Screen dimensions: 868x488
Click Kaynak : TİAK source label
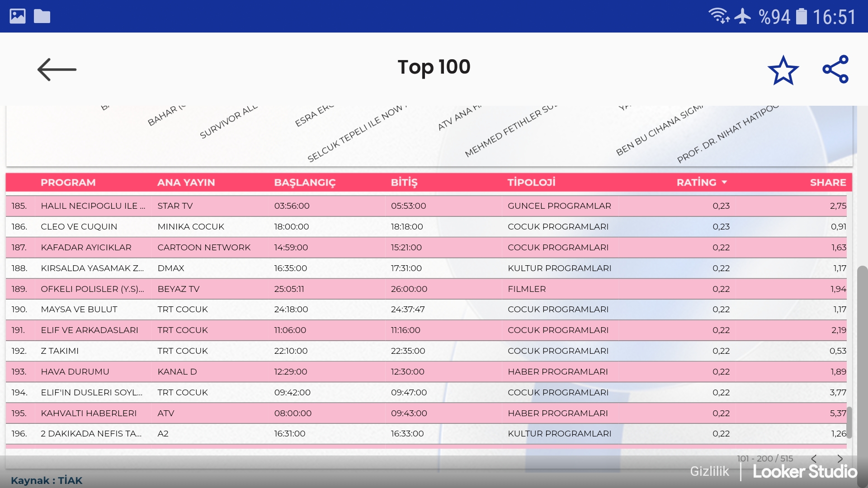tap(47, 480)
